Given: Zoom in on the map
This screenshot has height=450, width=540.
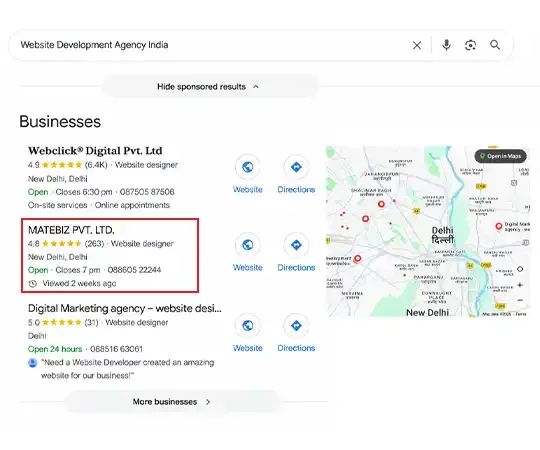Looking at the screenshot, I should click(x=520, y=285).
